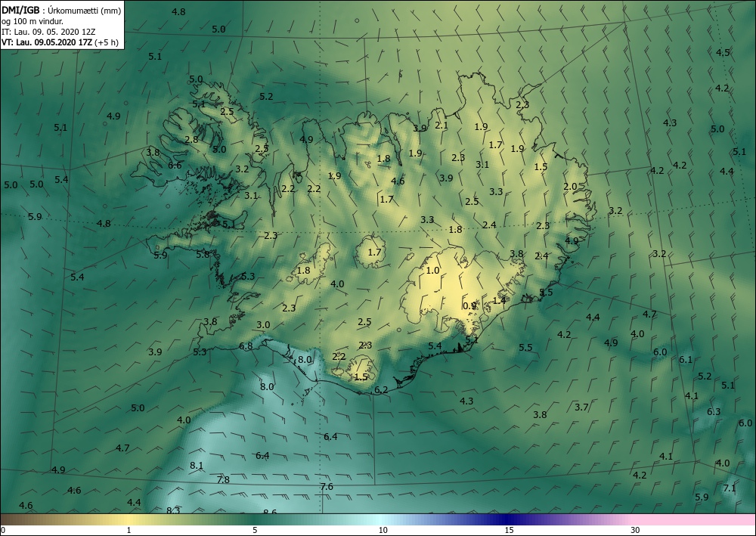Screen dimensions: 756x536
Task: Click the map value "5.8"
Action: (x=203, y=255)
